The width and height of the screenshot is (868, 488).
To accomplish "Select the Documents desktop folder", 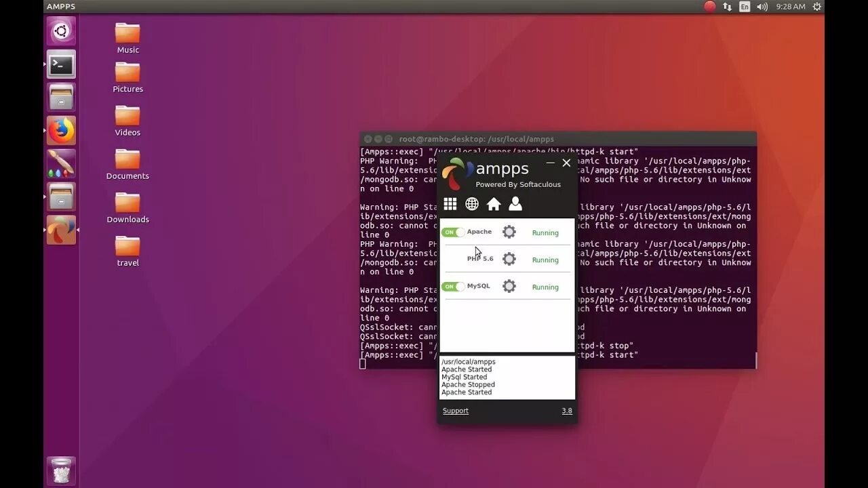I will [x=127, y=164].
